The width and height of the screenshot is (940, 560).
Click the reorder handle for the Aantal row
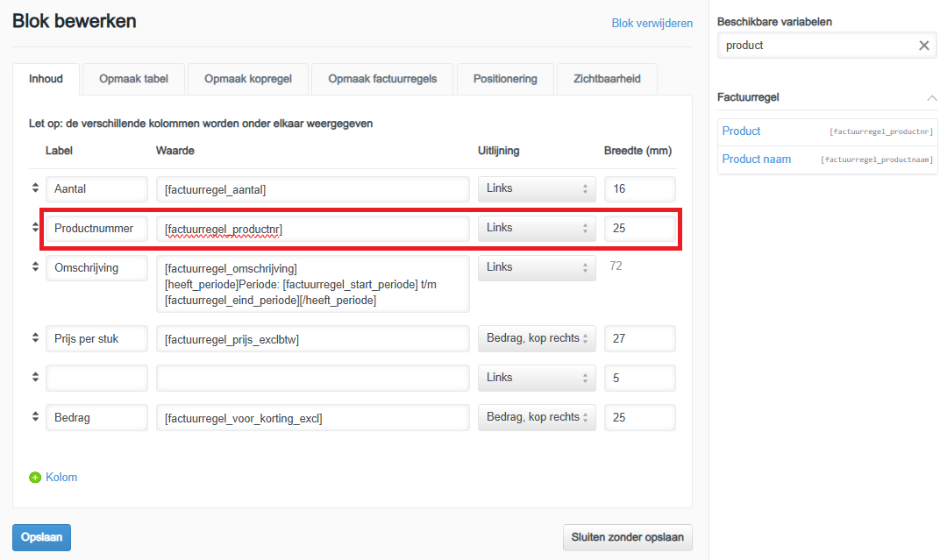[36, 188]
